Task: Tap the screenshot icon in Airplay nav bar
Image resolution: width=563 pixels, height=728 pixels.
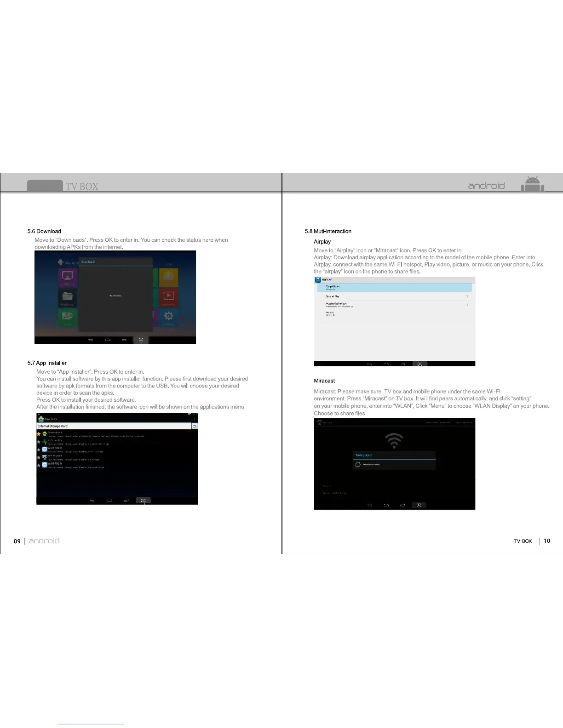Action: click(419, 364)
